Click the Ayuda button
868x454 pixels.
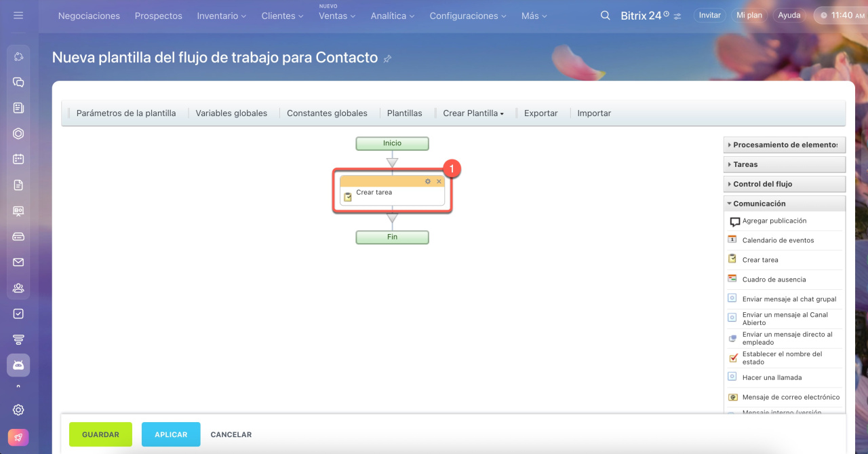click(x=789, y=15)
